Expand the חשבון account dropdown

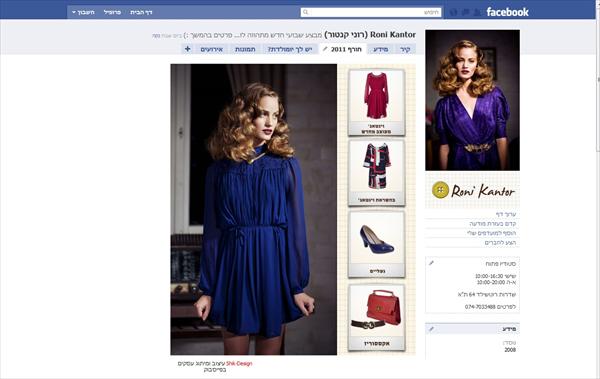pyautogui.click(x=83, y=12)
